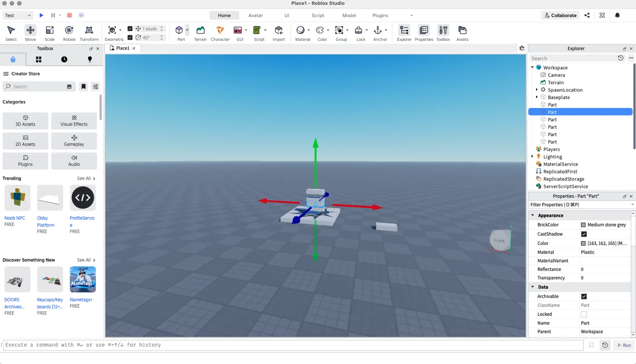Expand the SpawnLocation node arrow
Viewport: 636px width, 364px height.
[537, 90]
